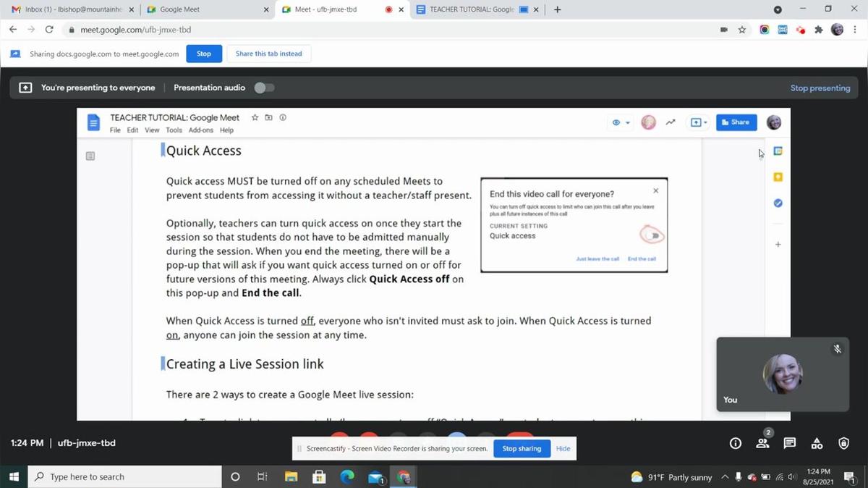
Task: Star the TEACHER TUTORIAL document
Action: pos(255,117)
